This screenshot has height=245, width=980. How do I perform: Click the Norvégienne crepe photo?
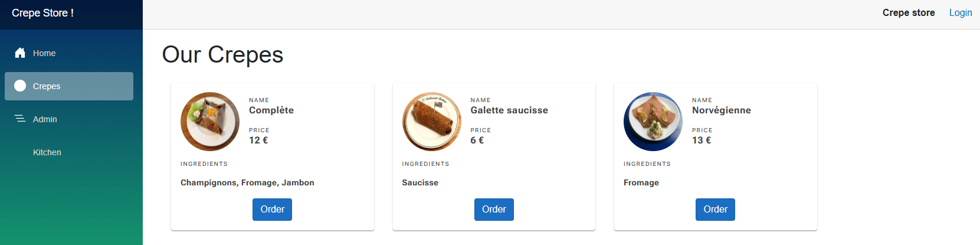(653, 122)
